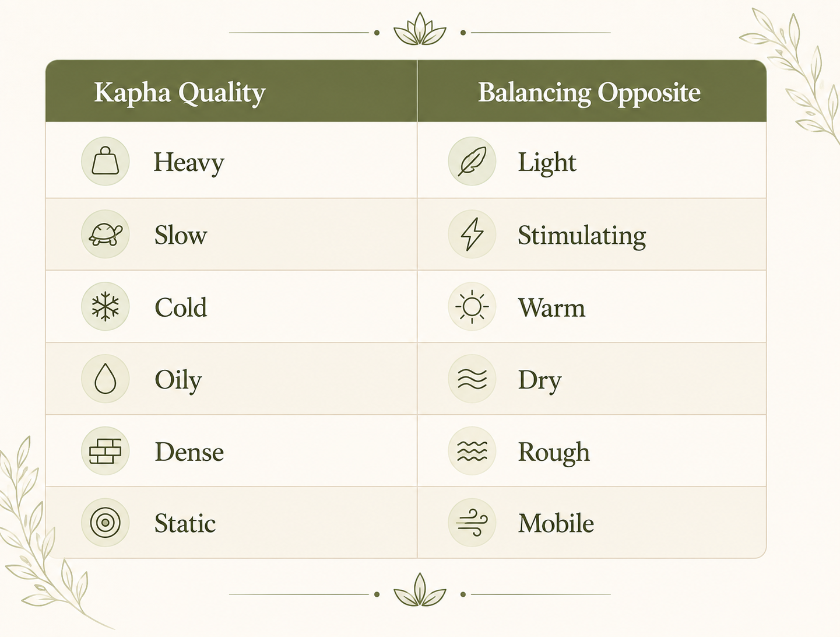This screenshot has width=840, height=637.
Task: Click the Dense text label
Action: point(189,452)
